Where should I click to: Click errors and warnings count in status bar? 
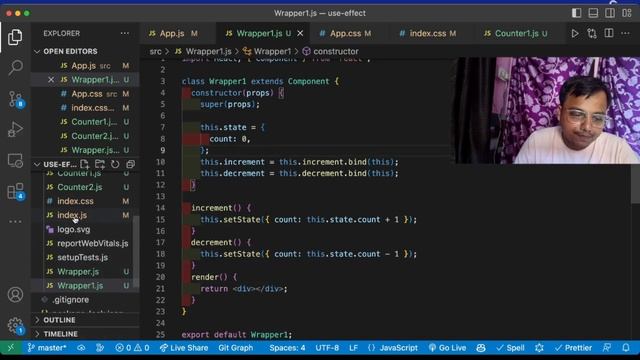(132, 348)
